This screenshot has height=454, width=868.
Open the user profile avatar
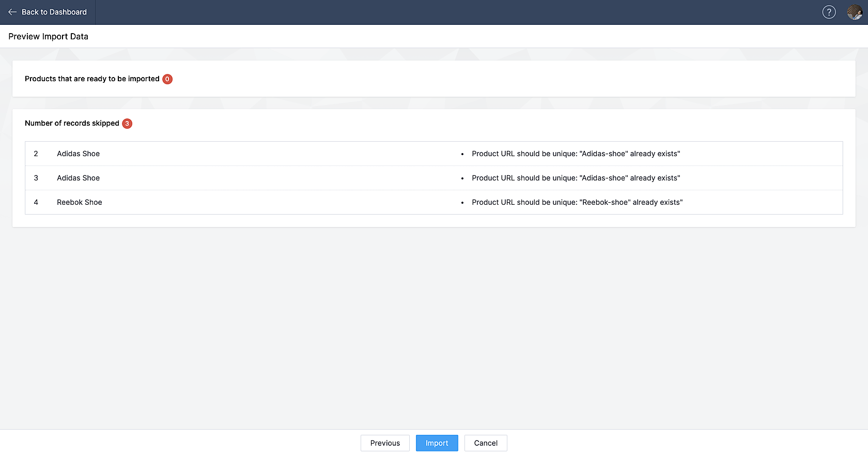[855, 12]
